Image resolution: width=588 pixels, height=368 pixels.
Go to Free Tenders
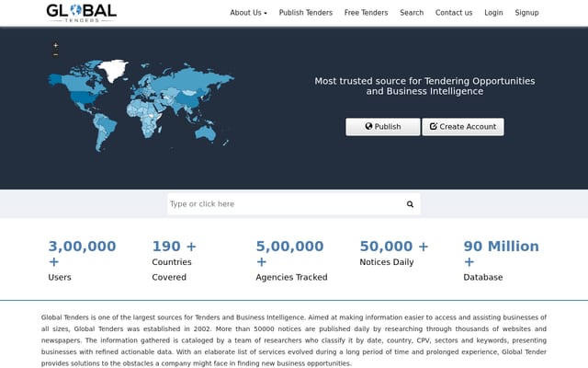pos(366,13)
